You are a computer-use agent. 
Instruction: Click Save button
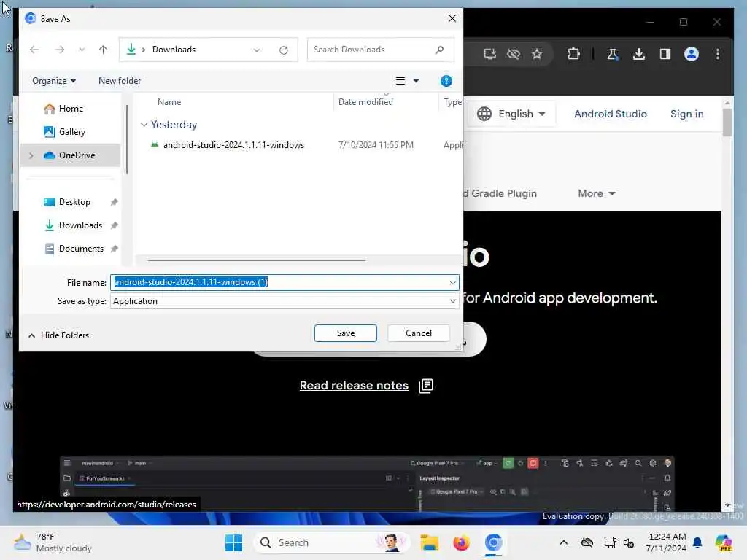[345, 332]
